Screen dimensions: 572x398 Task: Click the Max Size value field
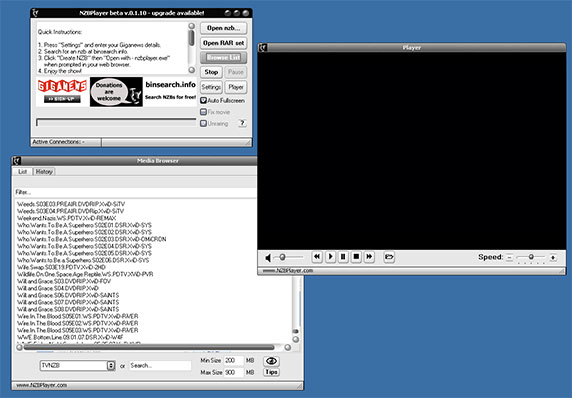(233, 372)
